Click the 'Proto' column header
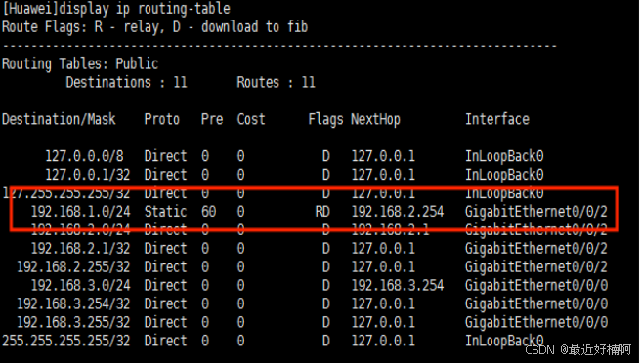Viewport: 640px width, 364px height. pyautogui.click(x=161, y=119)
